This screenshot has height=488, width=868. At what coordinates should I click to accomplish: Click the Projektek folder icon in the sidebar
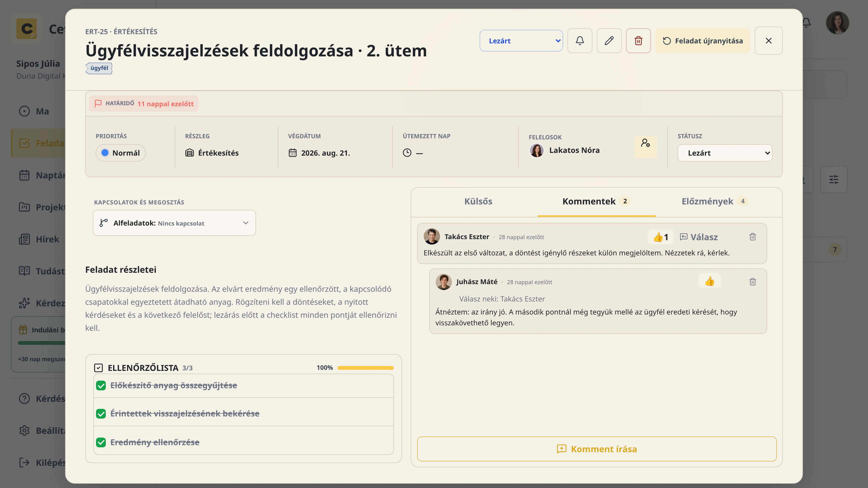point(24,207)
